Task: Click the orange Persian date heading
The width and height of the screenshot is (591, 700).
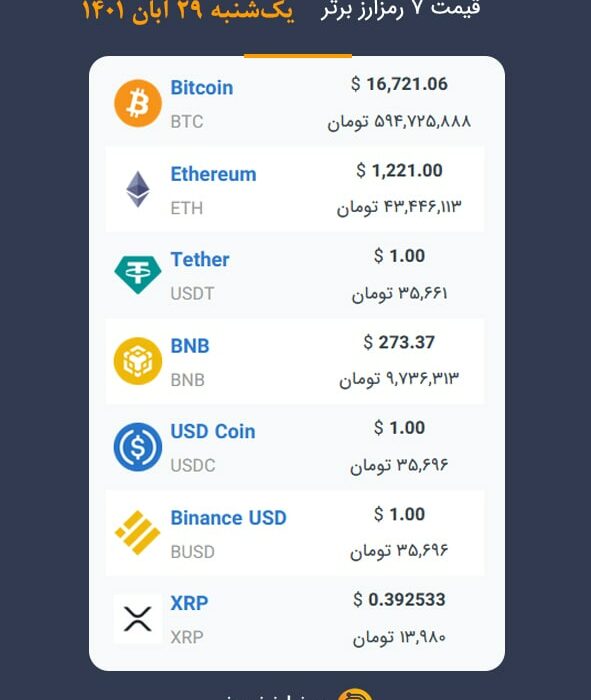Action: pos(188,10)
